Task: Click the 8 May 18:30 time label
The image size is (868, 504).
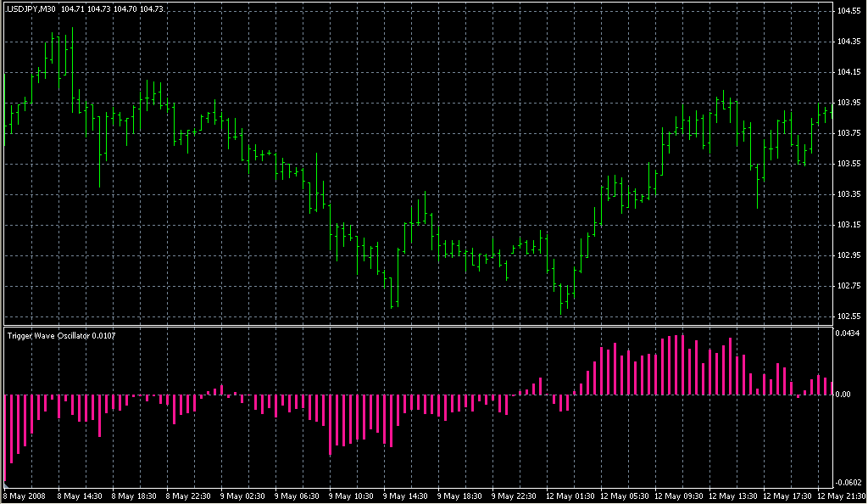Action: [x=134, y=496]
